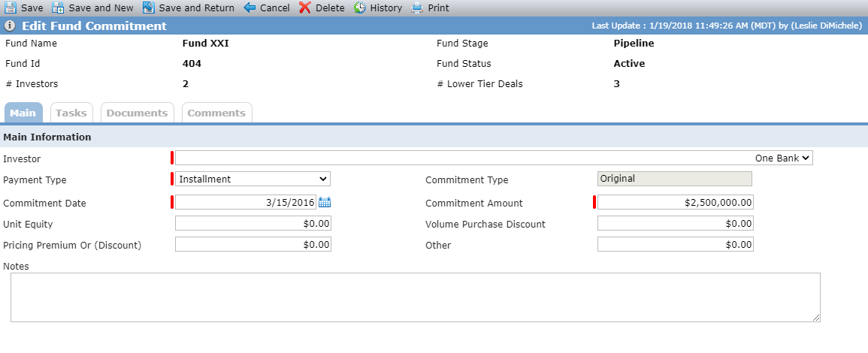Viewport: 868px width, 353px height.
Task: Click the Print printer icon
Action: click(x=417, y=8)
